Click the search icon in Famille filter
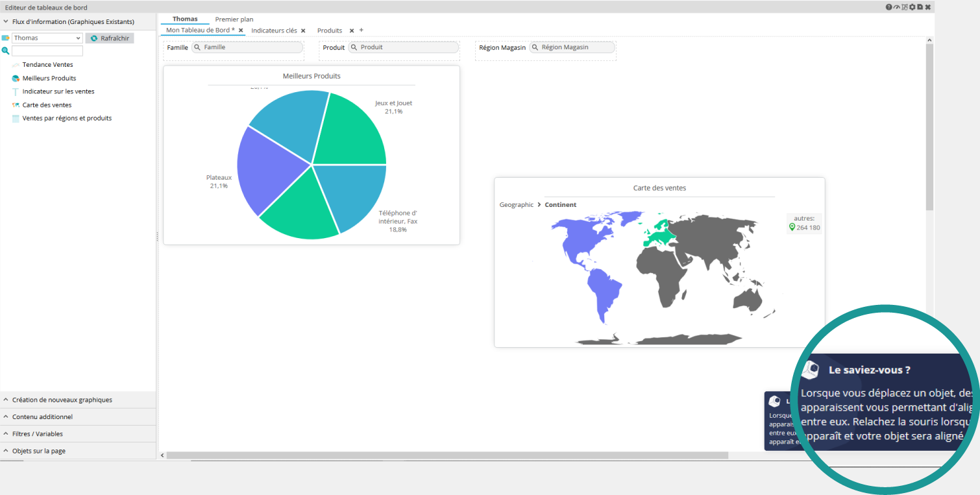 coord(197,47)
